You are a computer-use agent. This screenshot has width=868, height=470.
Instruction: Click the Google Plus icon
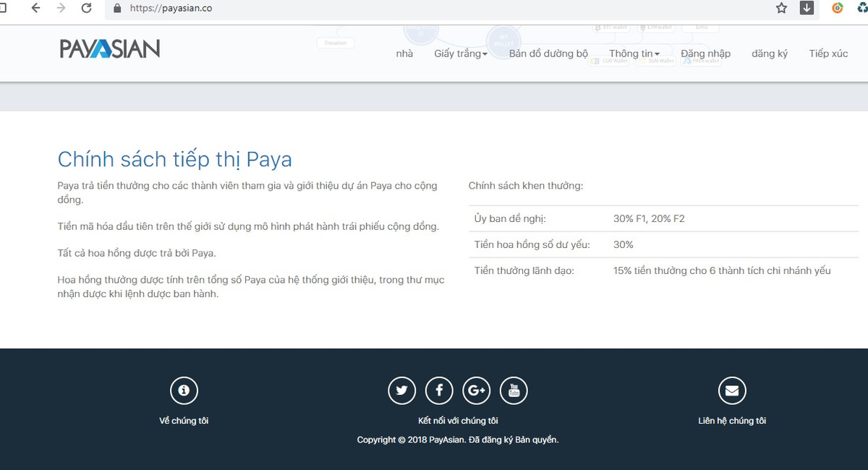[x=477, y=390]
